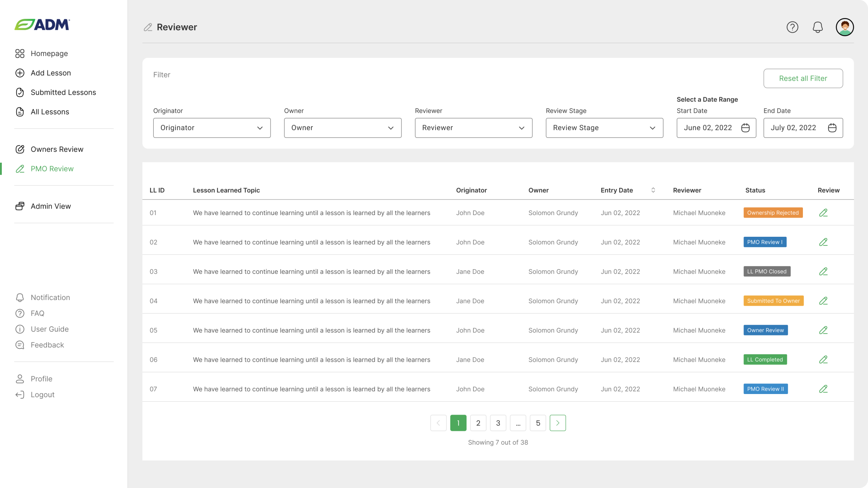The height and width of the screenshot is (488, 868).
Task: Expand the Originator dropdown
Action: coord(212,128)
